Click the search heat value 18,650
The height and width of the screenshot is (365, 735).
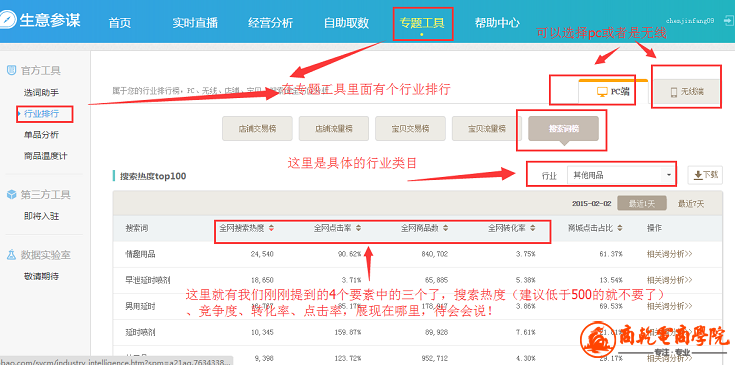click(262, 280)
